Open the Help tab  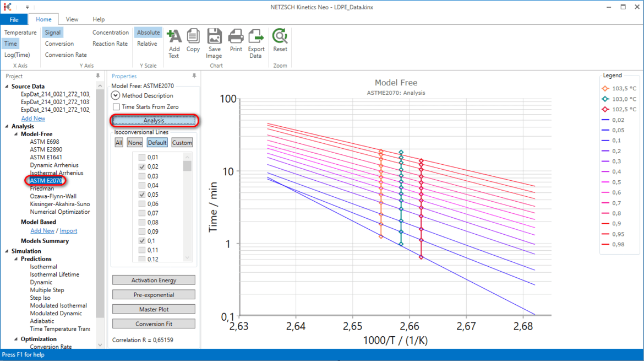[99, 19]
